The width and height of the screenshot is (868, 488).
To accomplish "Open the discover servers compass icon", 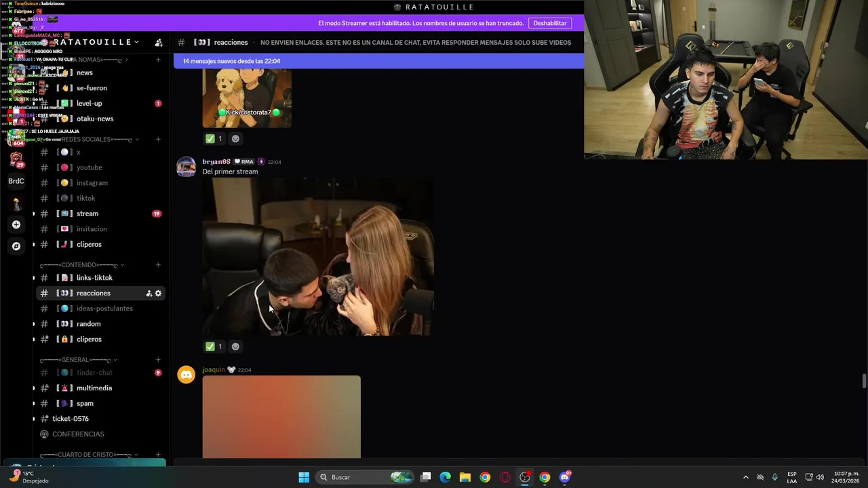I will tap(16, 246).
